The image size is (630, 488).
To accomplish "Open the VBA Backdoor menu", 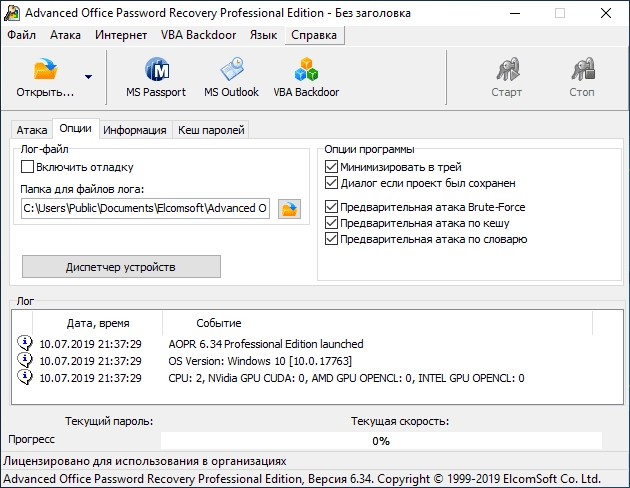I will pyautogui.click(x=198, y=35).
